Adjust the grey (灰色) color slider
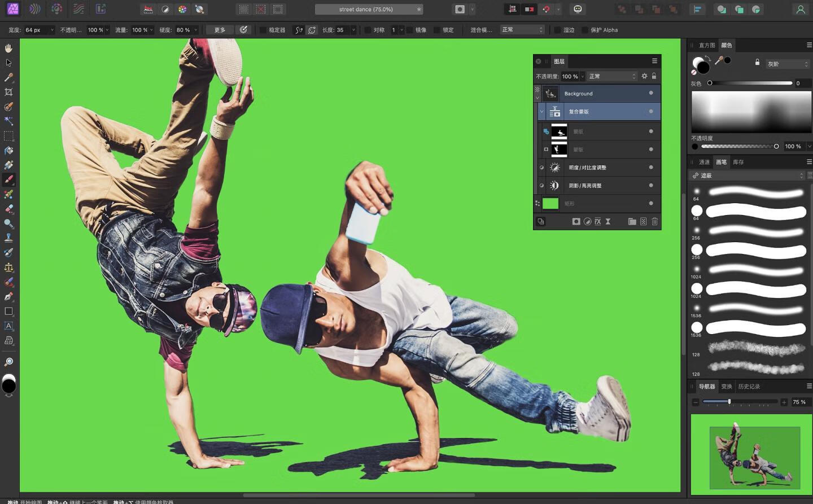 (750, 83)
